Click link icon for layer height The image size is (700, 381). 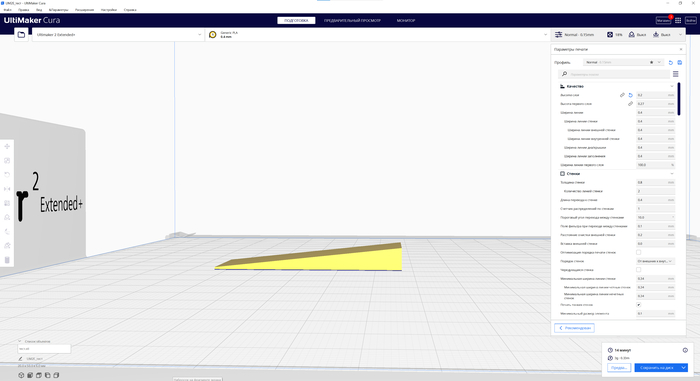(622, 95)
